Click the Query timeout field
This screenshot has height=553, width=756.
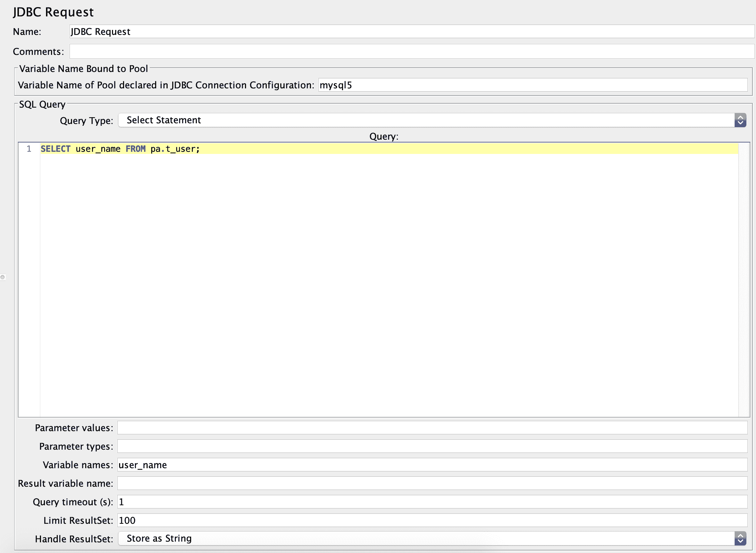coord(431,502)
